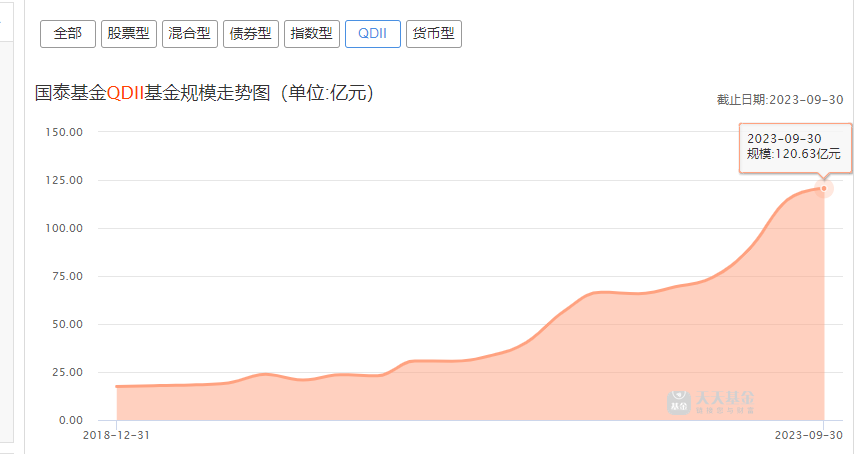Click the 50.00 y-axis label
The height and width of the screenshot is (454, 860).
pyautogui.click(x=67, y=324)
